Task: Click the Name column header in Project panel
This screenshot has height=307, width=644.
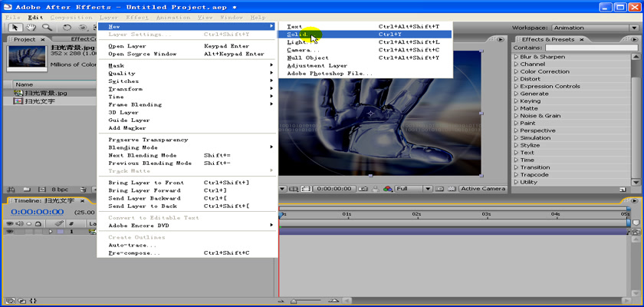Action: coord(25,84)
